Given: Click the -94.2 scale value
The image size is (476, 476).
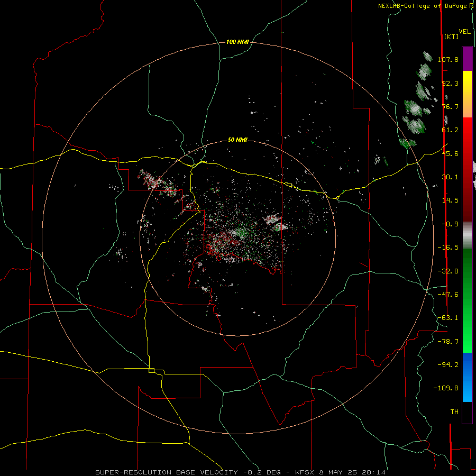Looking at the screenshot, I should (x=448, y=365).
